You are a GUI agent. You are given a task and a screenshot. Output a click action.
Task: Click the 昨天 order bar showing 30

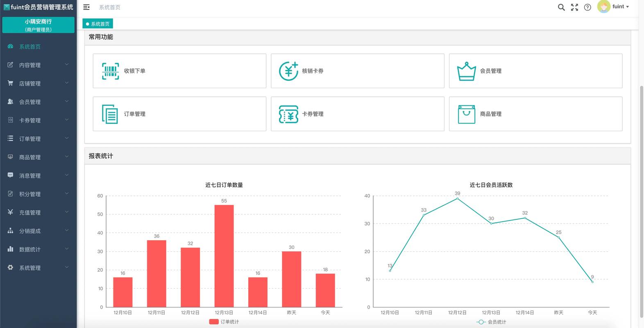292,279
